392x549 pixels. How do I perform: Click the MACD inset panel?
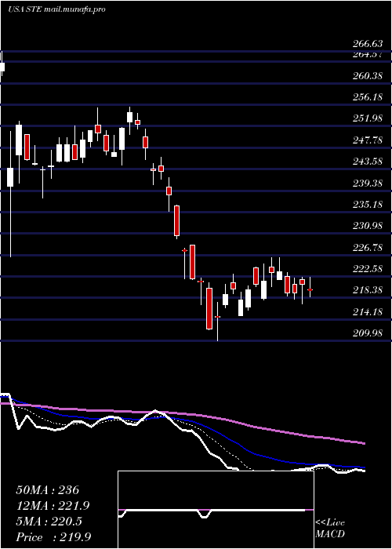coord(216,510)
